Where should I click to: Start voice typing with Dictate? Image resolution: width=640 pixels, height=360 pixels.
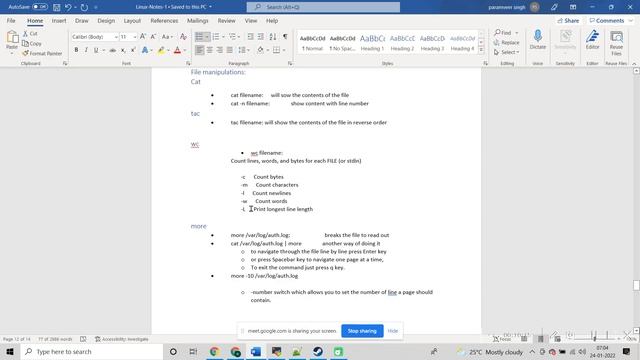[538, 40]
